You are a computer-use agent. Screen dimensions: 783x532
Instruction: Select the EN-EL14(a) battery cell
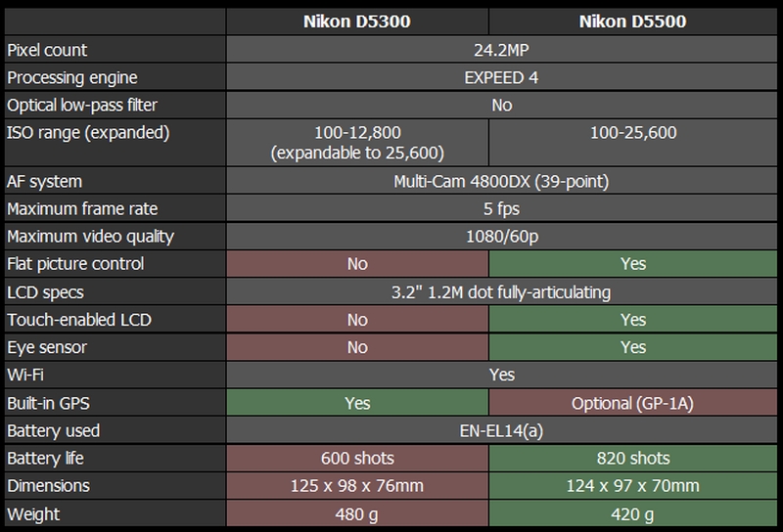[501, 430]
